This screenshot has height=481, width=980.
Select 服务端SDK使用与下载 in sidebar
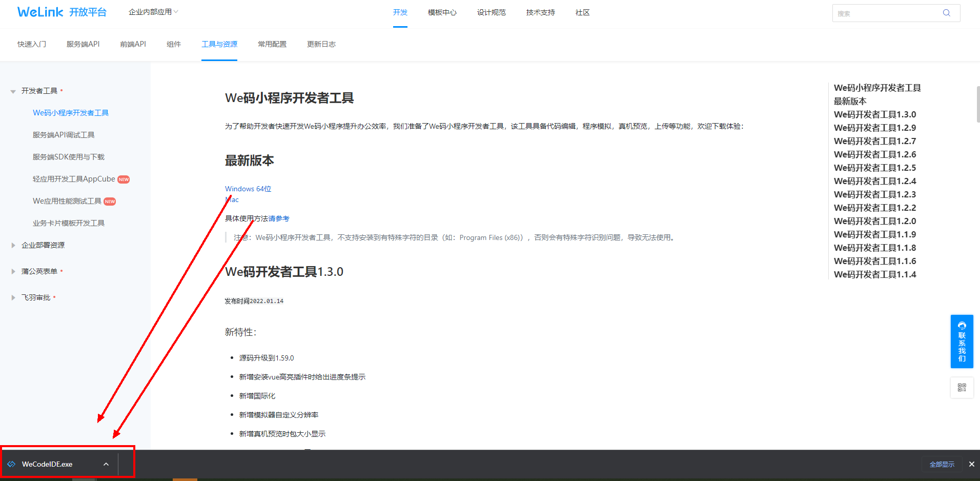pos(69,157)
